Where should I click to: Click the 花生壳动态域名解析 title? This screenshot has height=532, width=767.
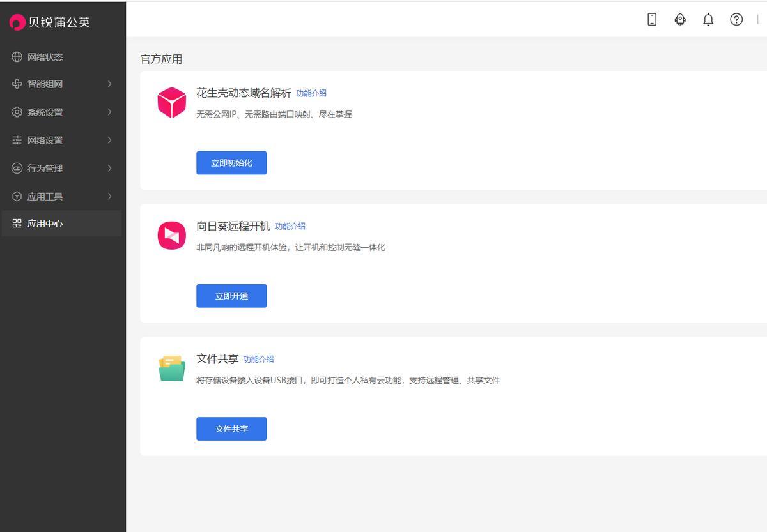pyautogui.click(x=244, y=93)
